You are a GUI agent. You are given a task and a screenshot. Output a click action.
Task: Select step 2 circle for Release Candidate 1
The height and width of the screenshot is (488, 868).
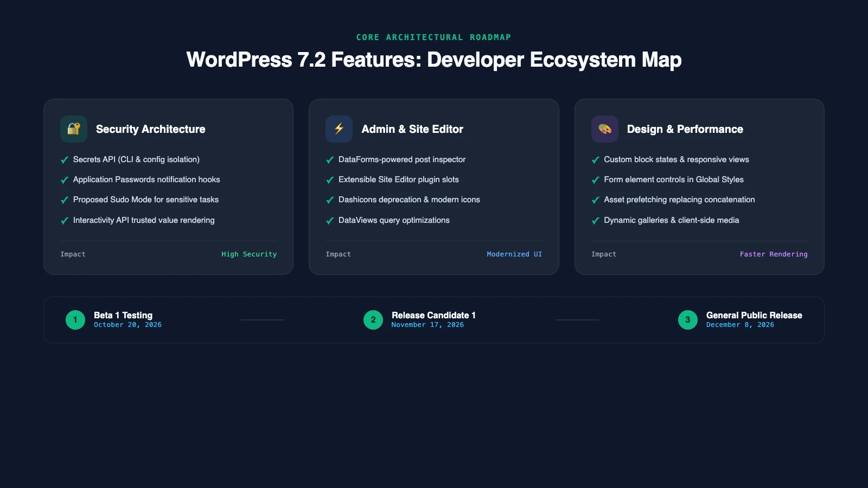(x=373, y=320)
